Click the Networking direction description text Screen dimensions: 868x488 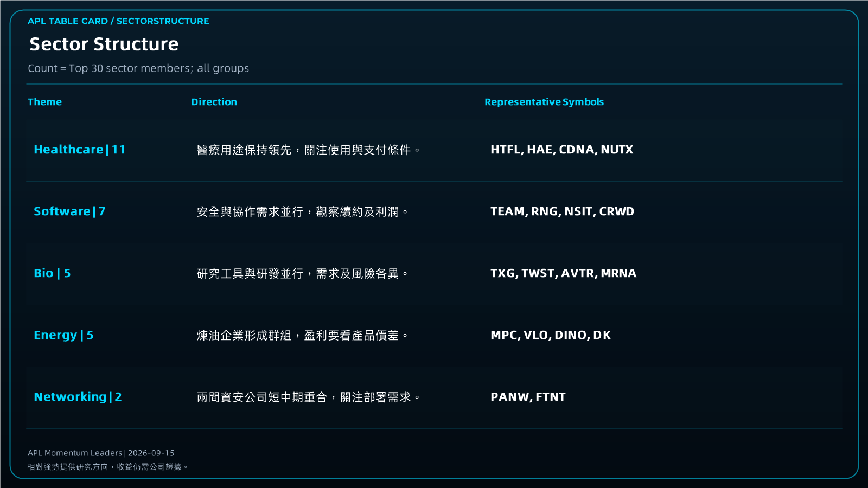(x=308, y=397)
